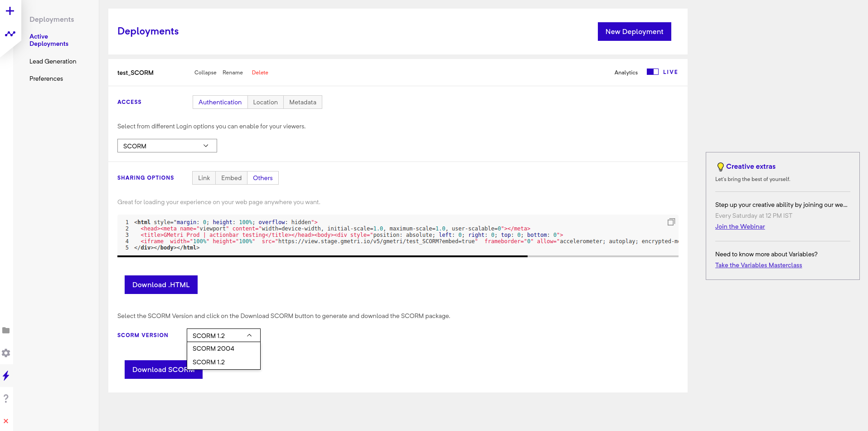Open Lead Generation in the sidebar
Image resolution: width=868 pixels, height=431 pixels.
[x=53, y=61]
